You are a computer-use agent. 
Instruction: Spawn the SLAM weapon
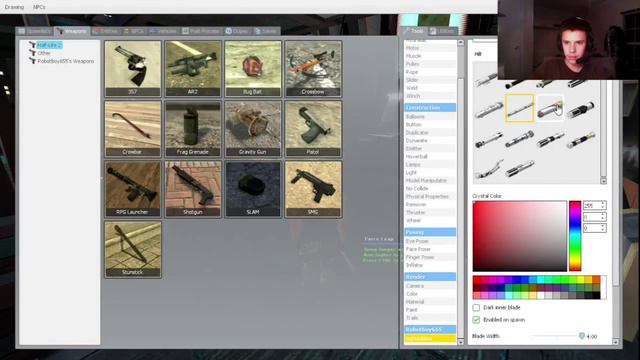point(253,189)
